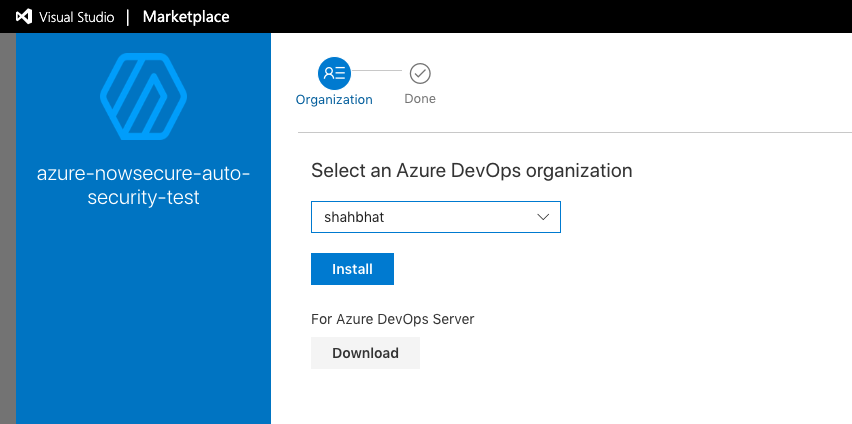Open the Visual Studio home link
Screen dimensions: 852x424
[76, 17]
